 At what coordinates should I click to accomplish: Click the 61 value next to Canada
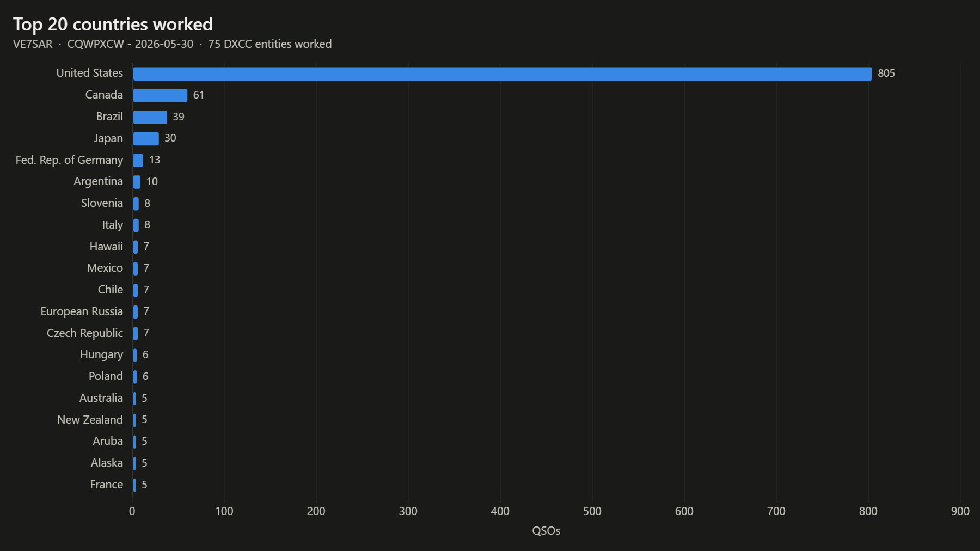199,95
